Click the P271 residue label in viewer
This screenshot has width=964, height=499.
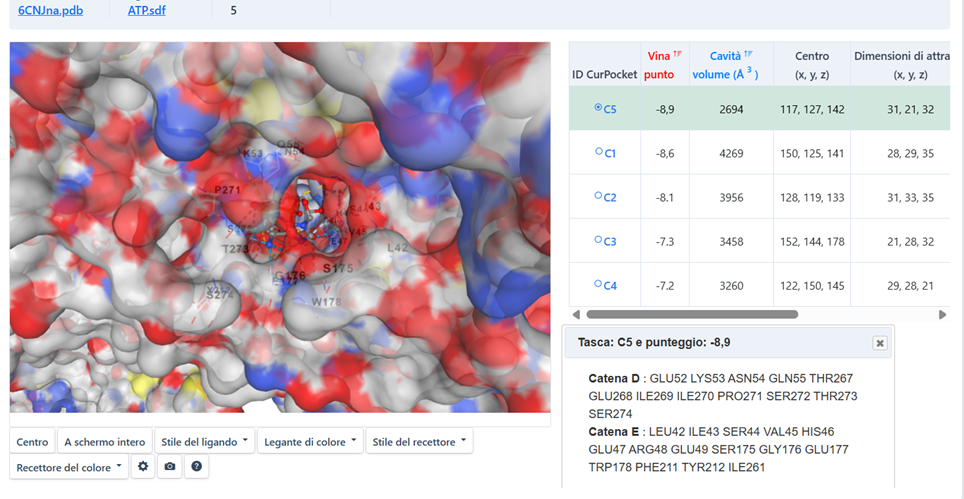[227, 190]
